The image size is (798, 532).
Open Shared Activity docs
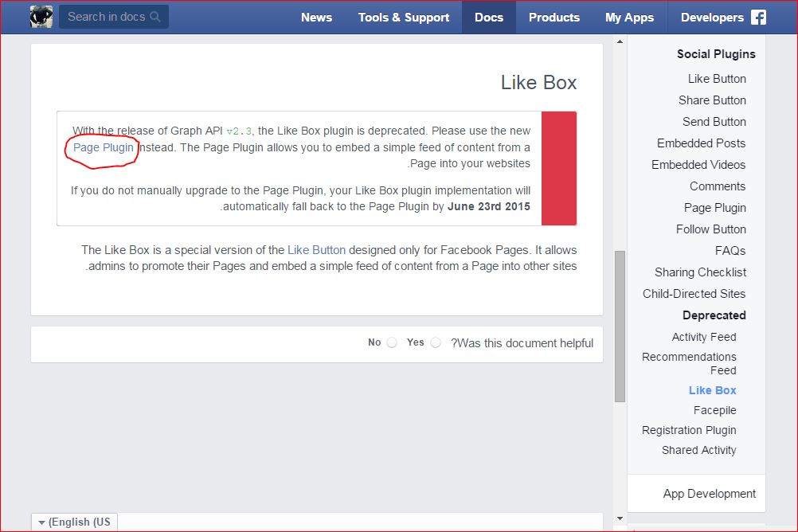coord(698,450)
